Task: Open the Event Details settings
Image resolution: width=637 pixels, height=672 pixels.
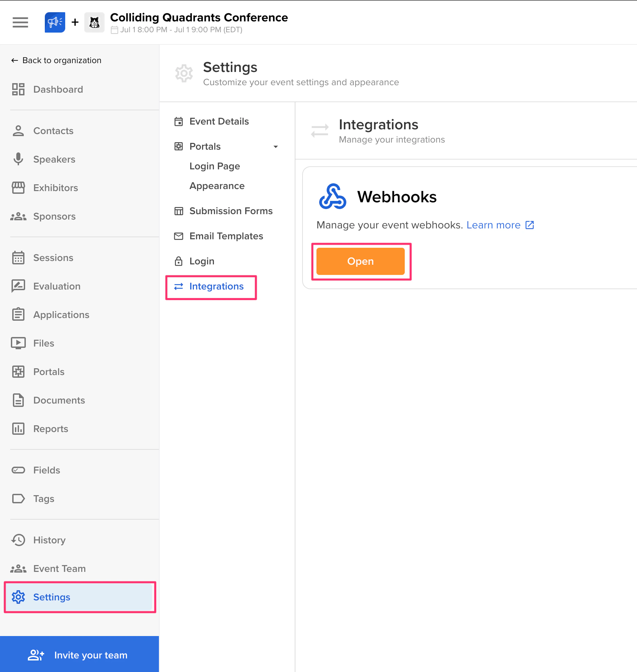Action: pyautogui.click(x=219, y=121)
